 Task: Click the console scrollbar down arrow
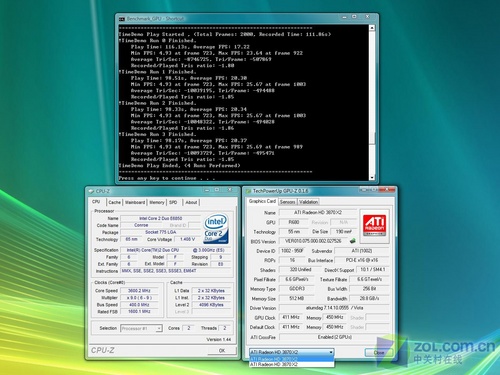coord(372,177)
